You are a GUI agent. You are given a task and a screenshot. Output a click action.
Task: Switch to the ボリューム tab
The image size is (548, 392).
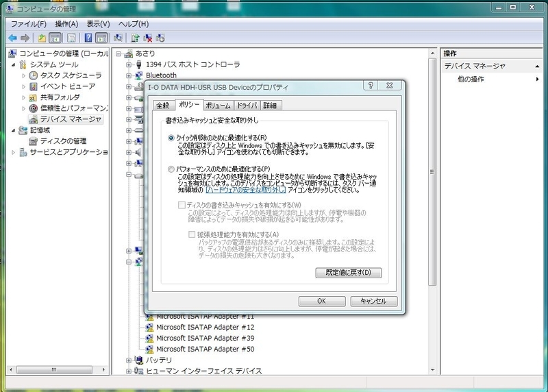218,106
